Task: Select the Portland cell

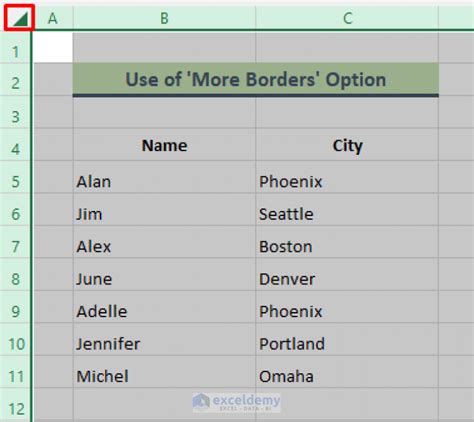Action: [347, 340]
